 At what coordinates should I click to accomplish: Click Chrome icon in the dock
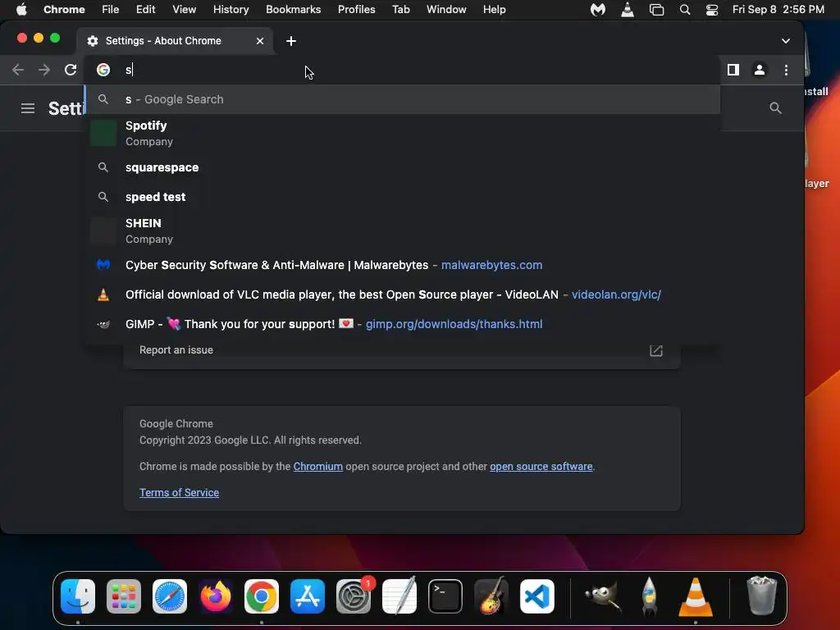pyautogui.click(x=262, y=596)
